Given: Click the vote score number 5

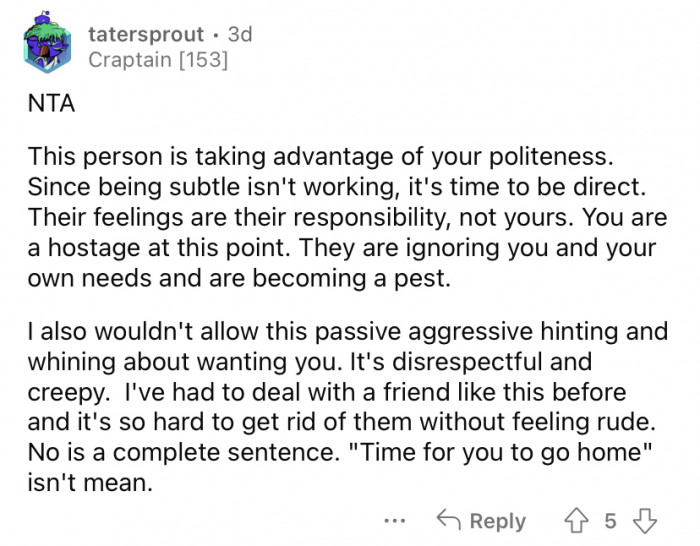Looking at the screenshot, I should (609, 521).
